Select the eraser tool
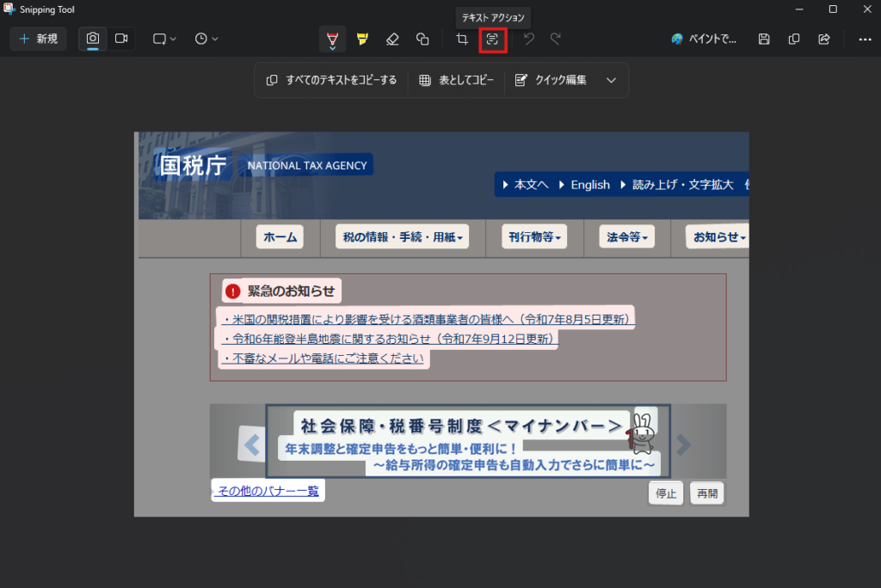881x588 pixels. point(392,39)
